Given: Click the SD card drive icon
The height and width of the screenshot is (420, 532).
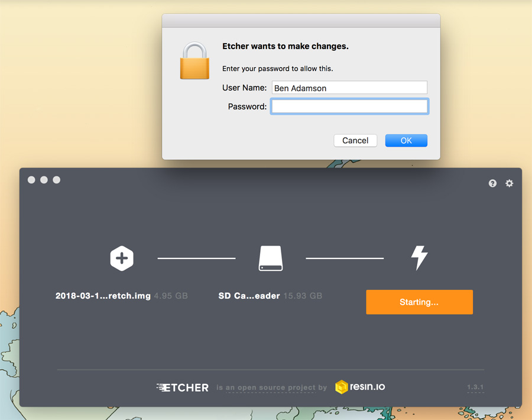Looking at the screenshot, I should click(270, 258).
